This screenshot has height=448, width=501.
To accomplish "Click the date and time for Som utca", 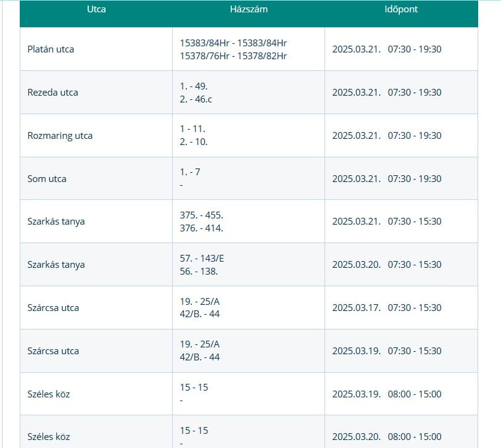I will coord(386,179).
